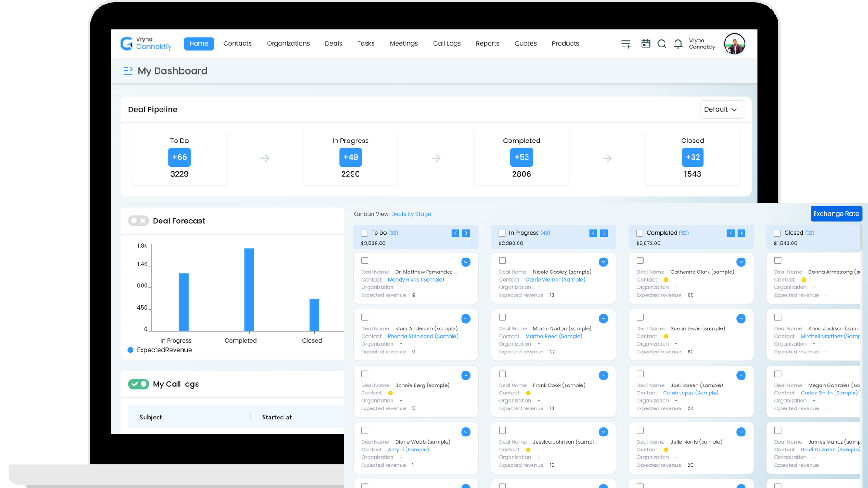Open the notifications bell
This screenshot has height=488, width=868.
[678, 44]
